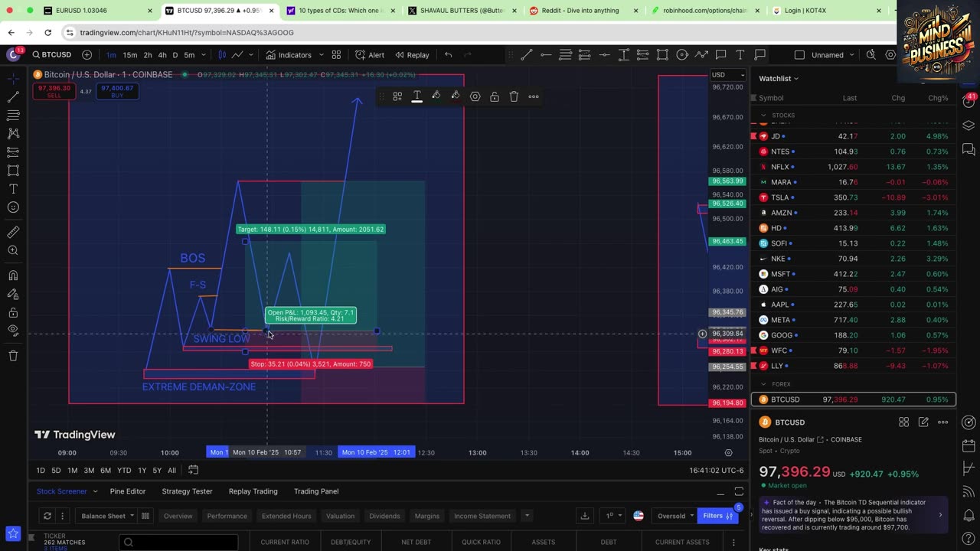Click the template icon in floating drawing toolbar

(397, 96)
